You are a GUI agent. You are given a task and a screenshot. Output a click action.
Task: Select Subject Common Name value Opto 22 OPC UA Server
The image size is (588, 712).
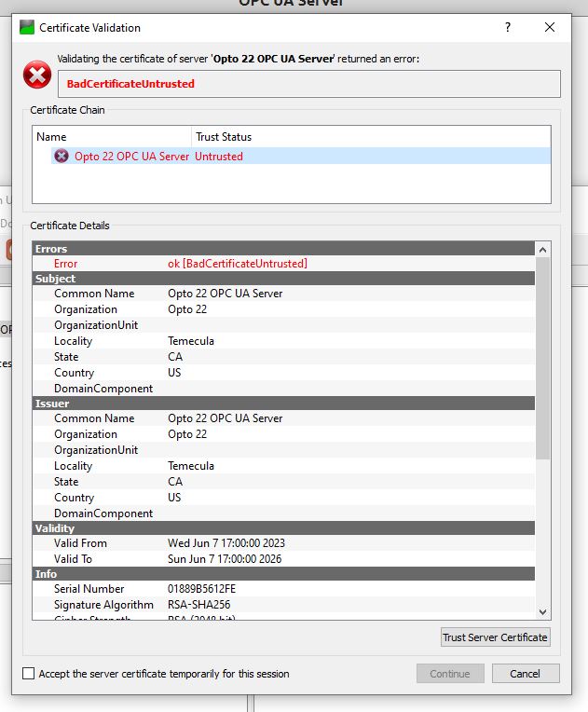click(x=226, y=294)
